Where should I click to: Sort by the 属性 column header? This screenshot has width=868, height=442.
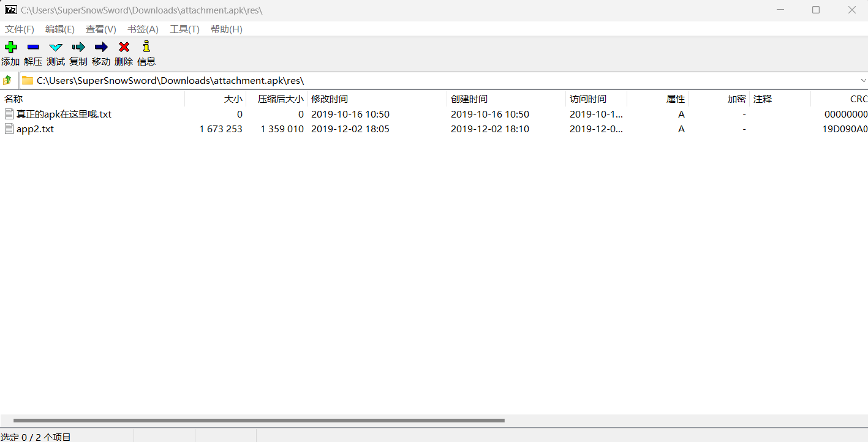coord(657,99)
